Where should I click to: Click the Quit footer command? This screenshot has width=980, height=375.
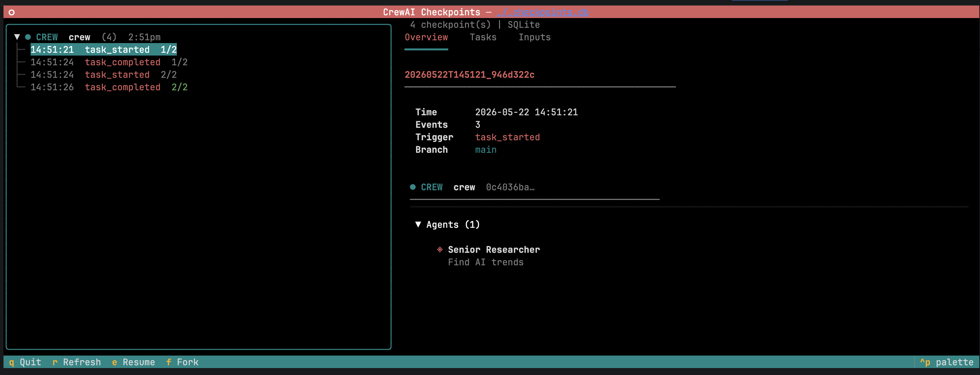point(25,362)
